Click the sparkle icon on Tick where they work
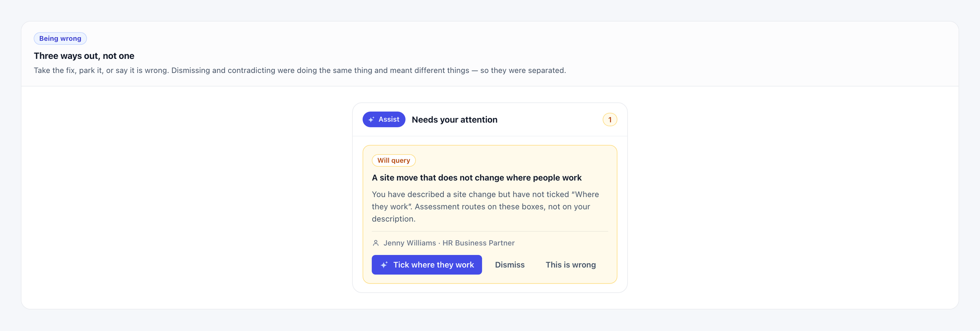 [x=384, y=265]
